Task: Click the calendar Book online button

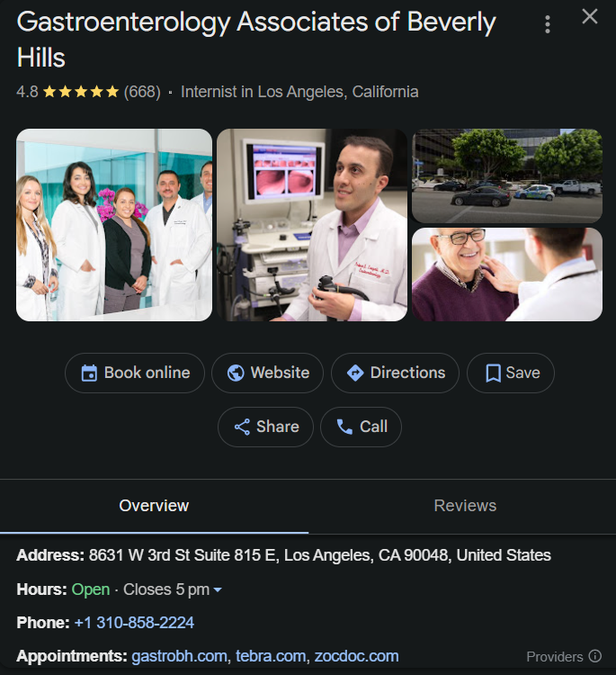Action: pyautogui.click(x=135, y=373)
